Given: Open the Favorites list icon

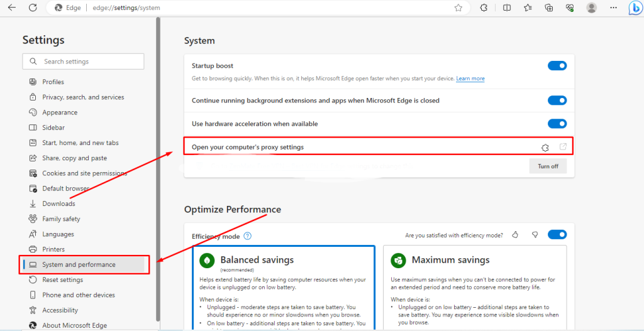Looking at the screenshot, I should coord(528,8).
